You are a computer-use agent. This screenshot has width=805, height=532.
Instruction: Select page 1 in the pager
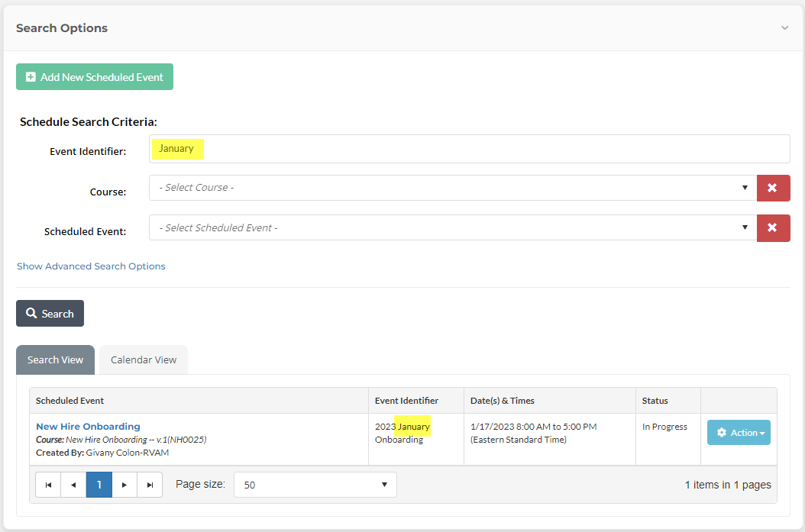coord(99,485)
